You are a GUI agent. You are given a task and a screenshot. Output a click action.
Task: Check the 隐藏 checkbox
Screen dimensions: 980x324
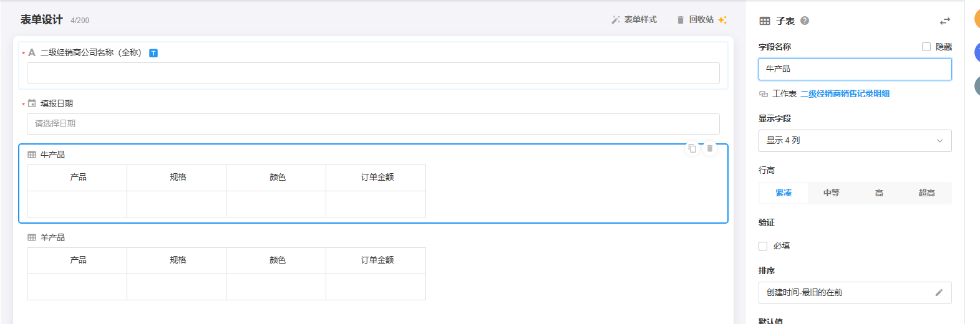pyautogui.click(x=926, y=47)
